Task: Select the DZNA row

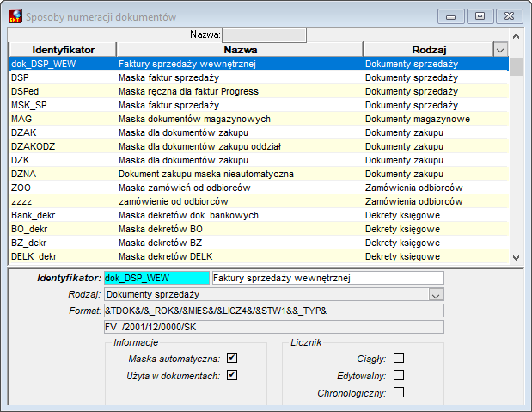Action: click(259, 174)
